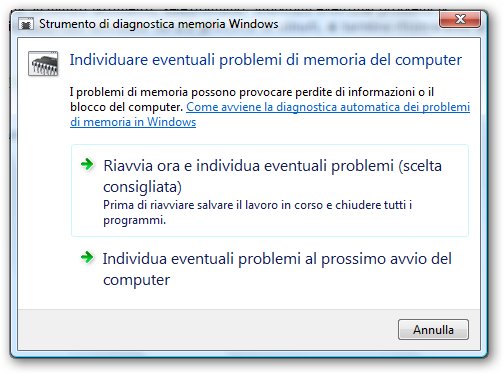Click 'blocco del computer.' text before link

[x=126, y=107]
